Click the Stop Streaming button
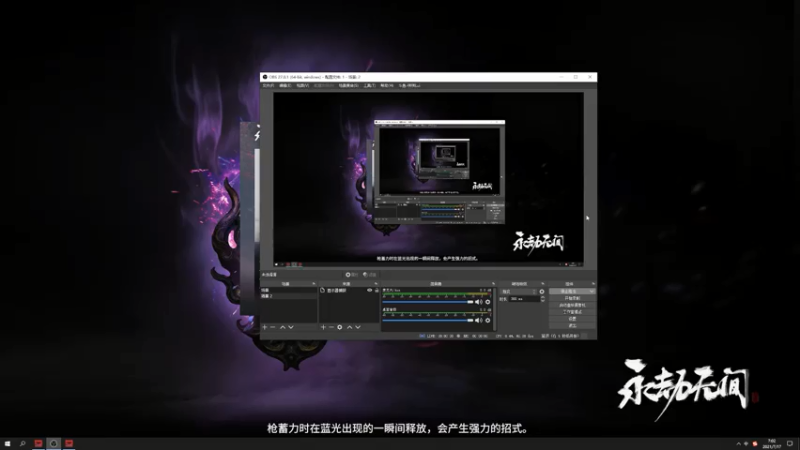800x450 pixels. click(x=569, y=291)
